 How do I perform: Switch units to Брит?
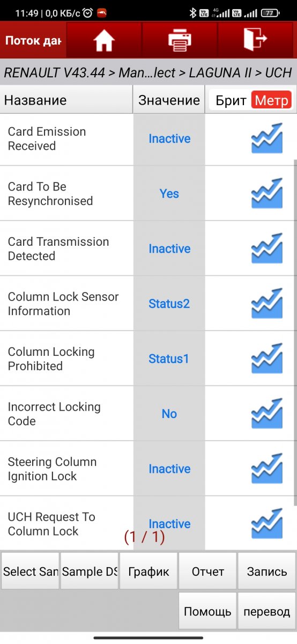point(231,100)
